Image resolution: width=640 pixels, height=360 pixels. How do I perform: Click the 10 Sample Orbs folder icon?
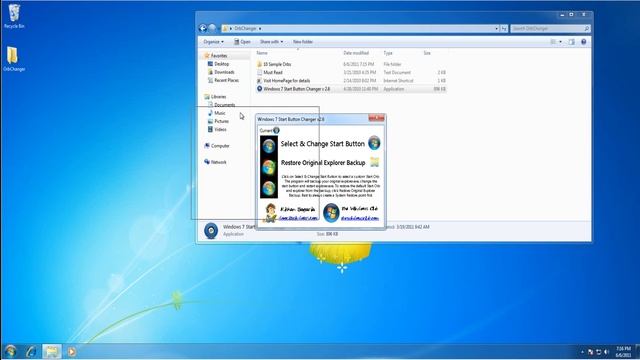[260, 64]
